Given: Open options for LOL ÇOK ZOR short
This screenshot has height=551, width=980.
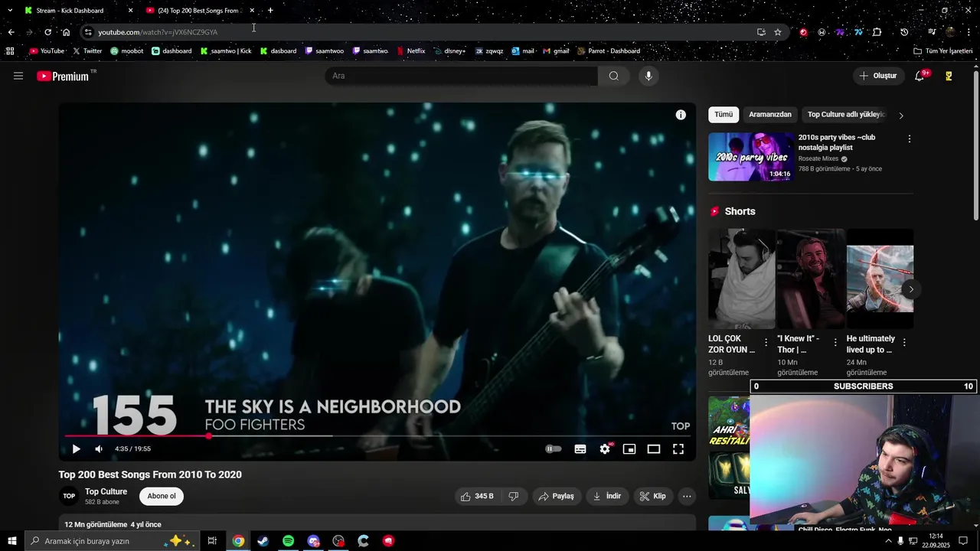Looking at the screenshot, I should tap(766, 343).
